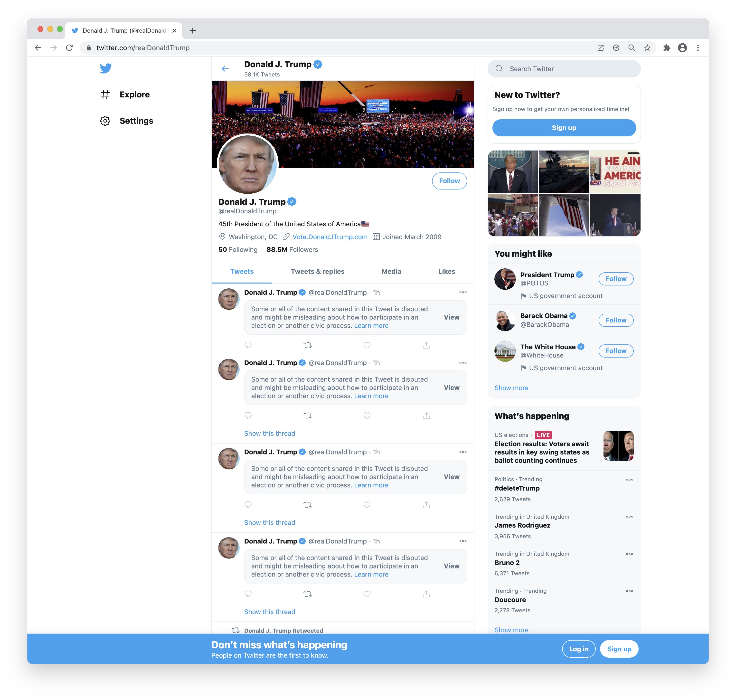The image size is (736, 700).
Task: Open the warship media thumbnail
Action: coord(564,172)
